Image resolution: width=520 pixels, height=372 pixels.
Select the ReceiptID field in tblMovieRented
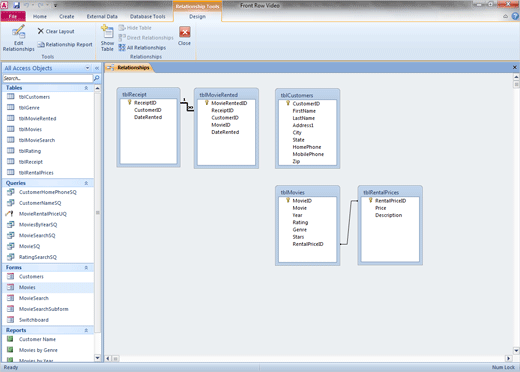222,110
